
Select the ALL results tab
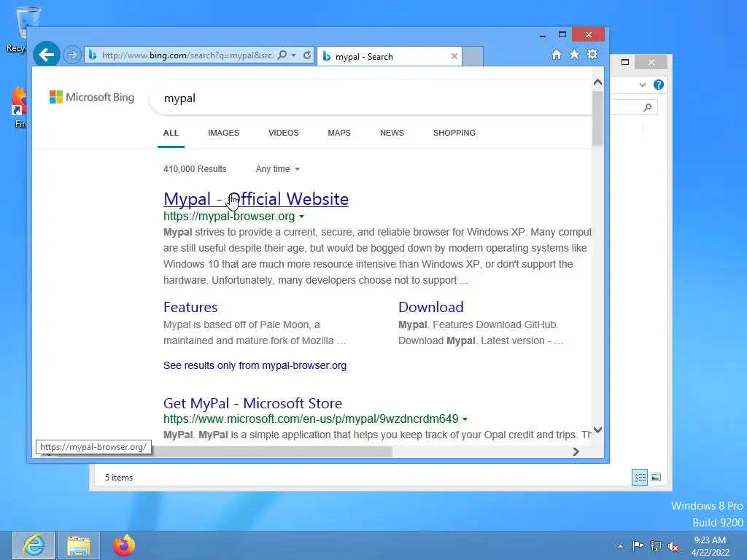point(171,133)
